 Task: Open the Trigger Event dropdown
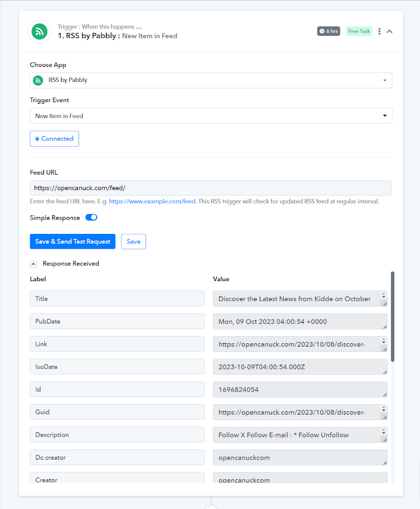tap(211, 115)
